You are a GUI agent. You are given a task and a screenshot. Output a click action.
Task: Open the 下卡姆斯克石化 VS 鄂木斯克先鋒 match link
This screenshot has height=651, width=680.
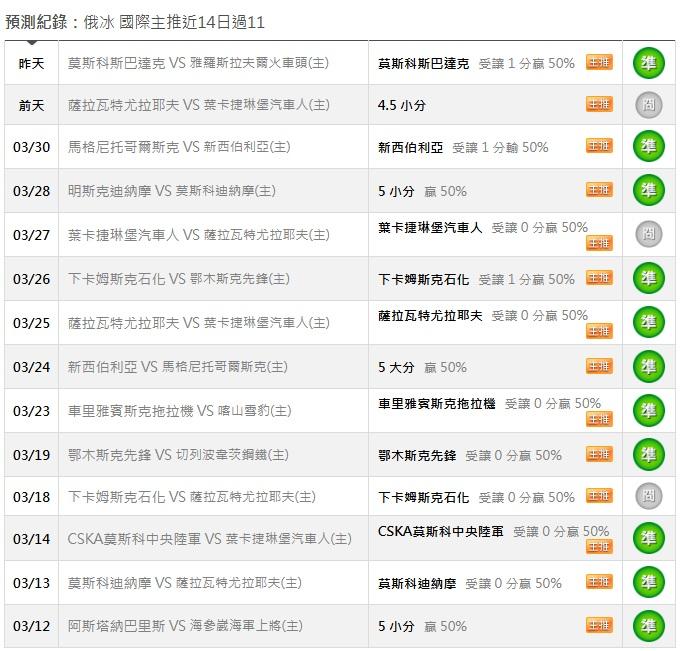pyautogui.click(x=179, y=279)
